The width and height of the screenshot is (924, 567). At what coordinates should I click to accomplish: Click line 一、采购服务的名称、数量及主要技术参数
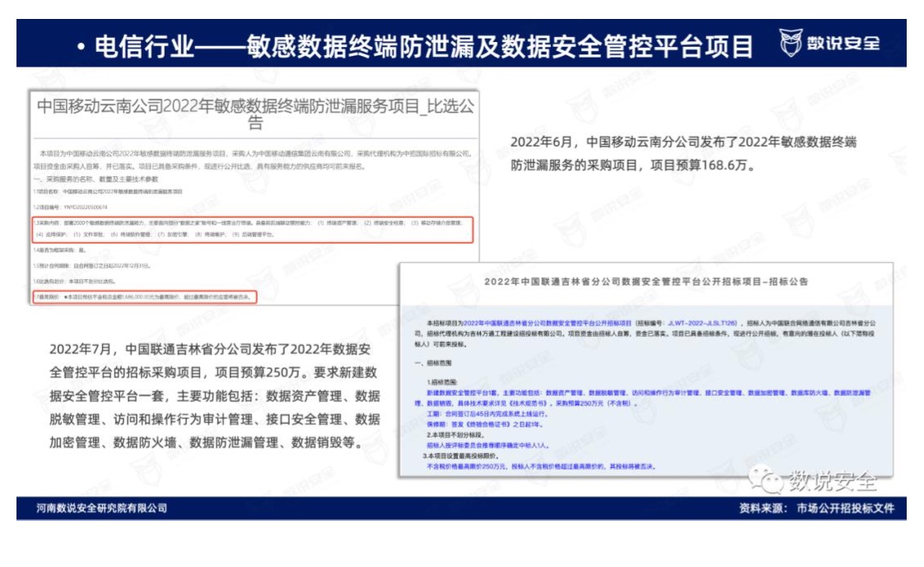tap(96, 179)
